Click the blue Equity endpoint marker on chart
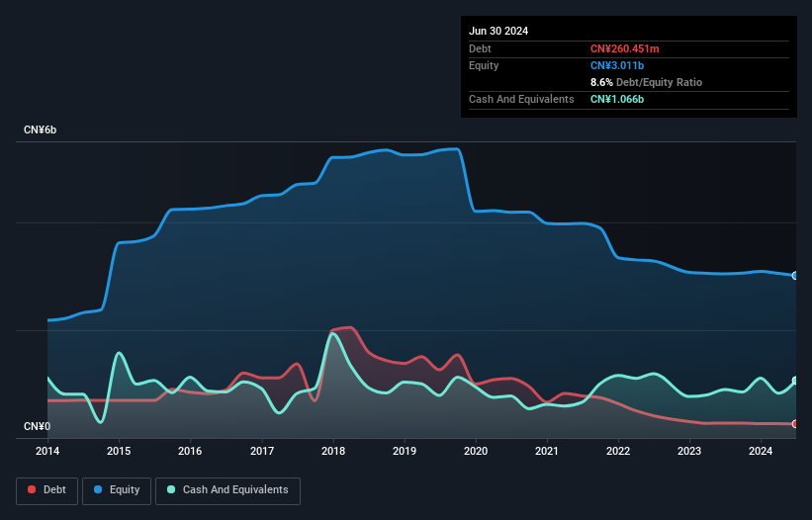The image size is (812, 520). (x=795, y=276)
